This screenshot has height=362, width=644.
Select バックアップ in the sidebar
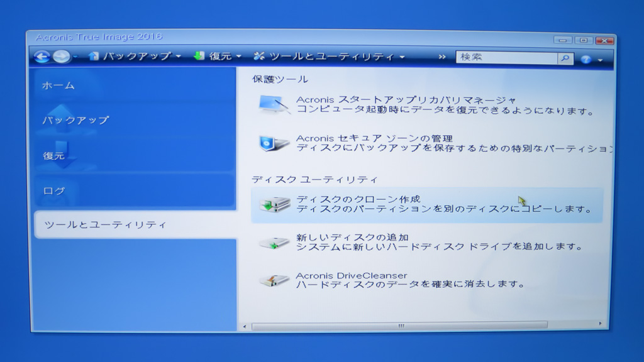coord(135,120)
